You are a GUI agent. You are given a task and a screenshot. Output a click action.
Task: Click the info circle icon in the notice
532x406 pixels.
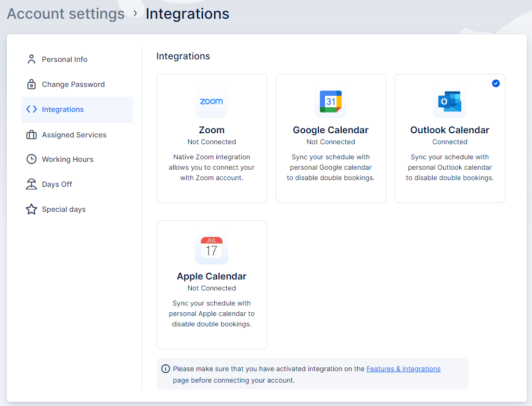click(x=165, y=369)
